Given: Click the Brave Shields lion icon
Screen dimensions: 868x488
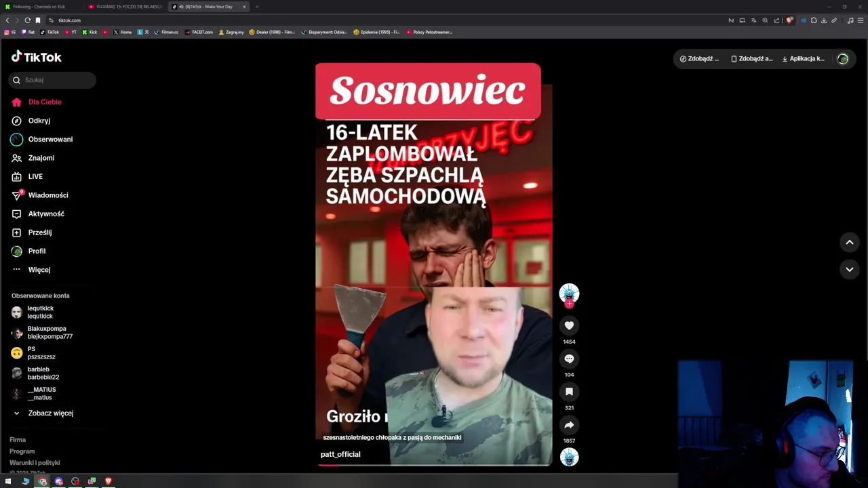Looking at the screenshot, I should (x=789, y=20).
